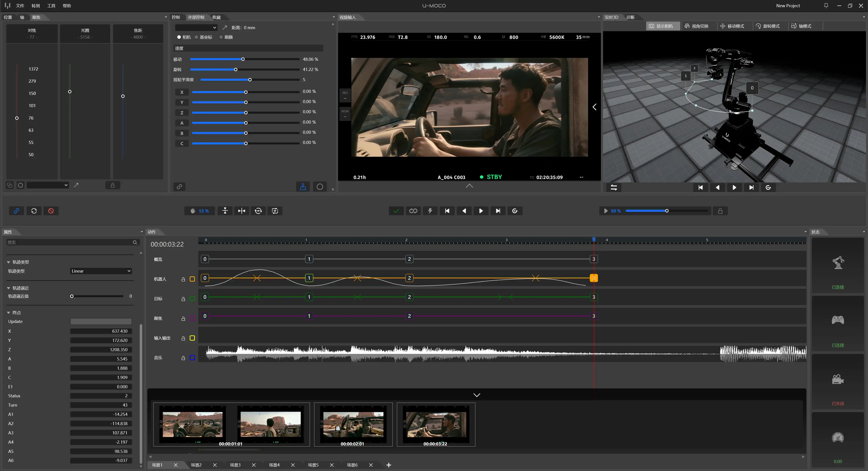Open the 轨迹类型 Linear dropdown
This screenshot has height=471, width=868.
coord(101,271)
